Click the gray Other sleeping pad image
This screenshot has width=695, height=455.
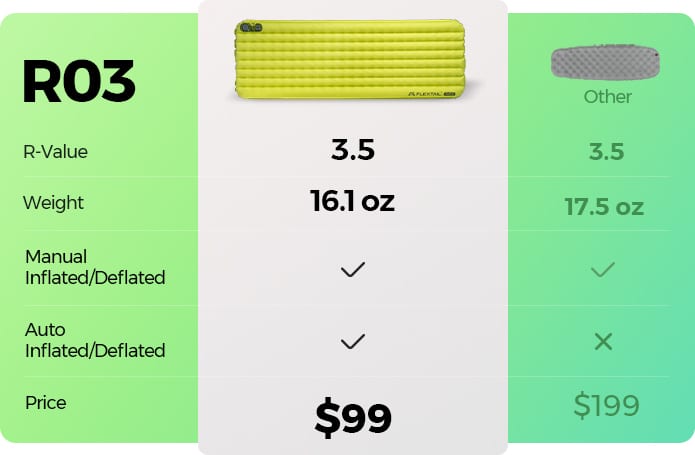tap(607, 63)
